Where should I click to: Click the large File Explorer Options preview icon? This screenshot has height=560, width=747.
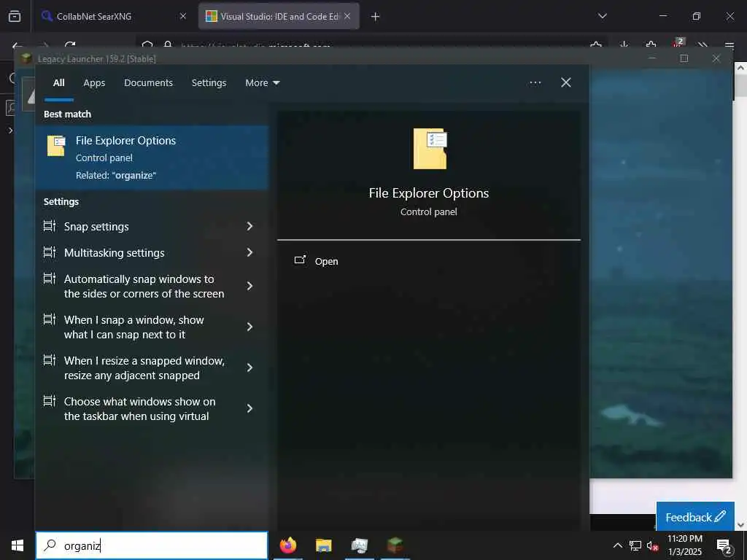point(430,149)
